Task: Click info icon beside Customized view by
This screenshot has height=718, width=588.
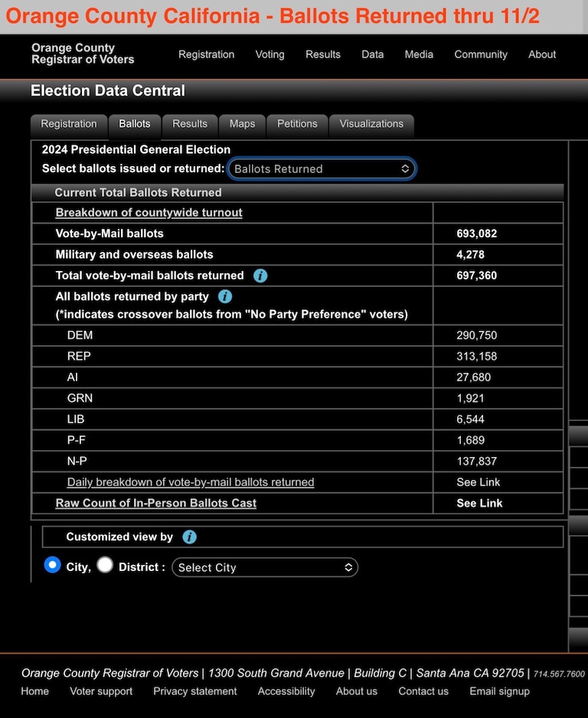Action: coord(190,537)
